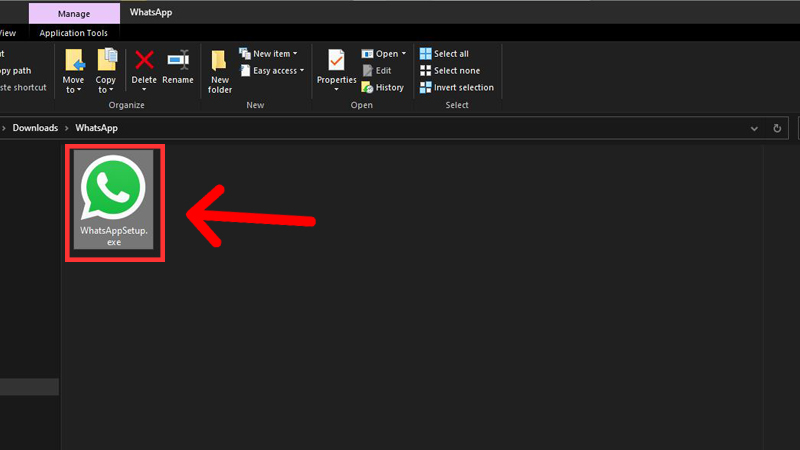Delete the selected file via red X

(144, 60)
